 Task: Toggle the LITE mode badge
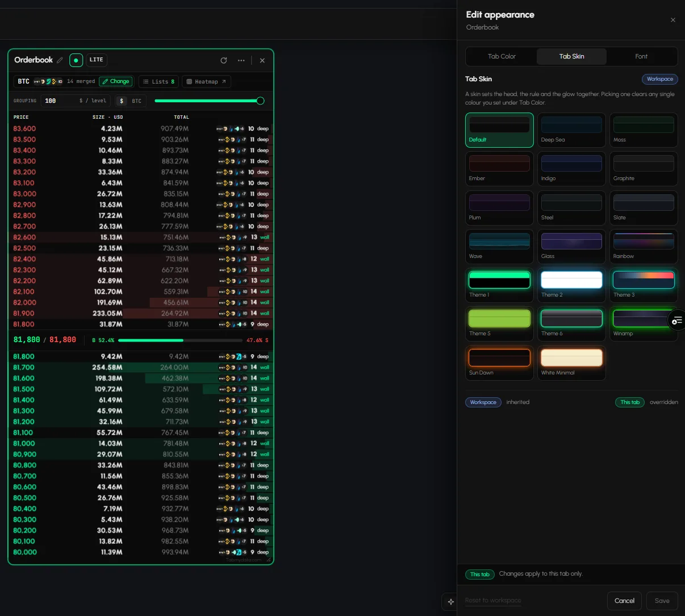97,60
